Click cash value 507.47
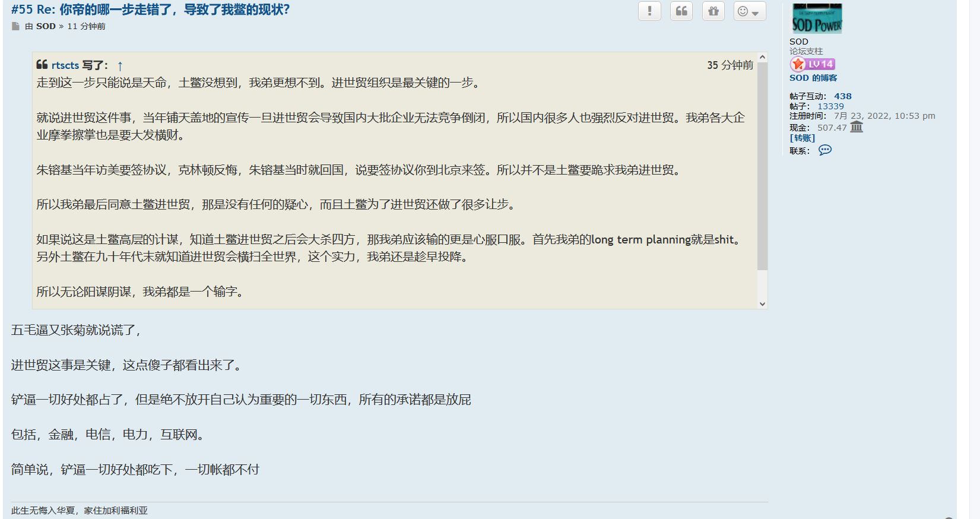Screen dimensions: 980x519 pyautogui.click(x=832, y=128)
